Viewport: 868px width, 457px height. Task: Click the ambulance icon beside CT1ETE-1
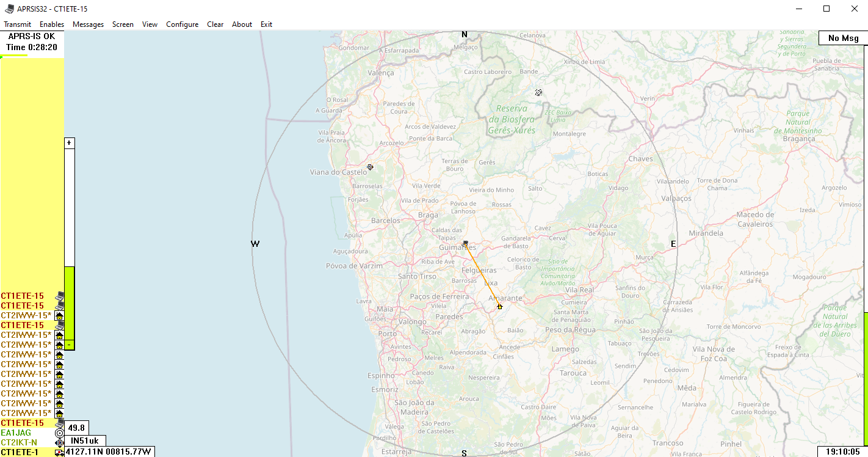pos(59,453)
